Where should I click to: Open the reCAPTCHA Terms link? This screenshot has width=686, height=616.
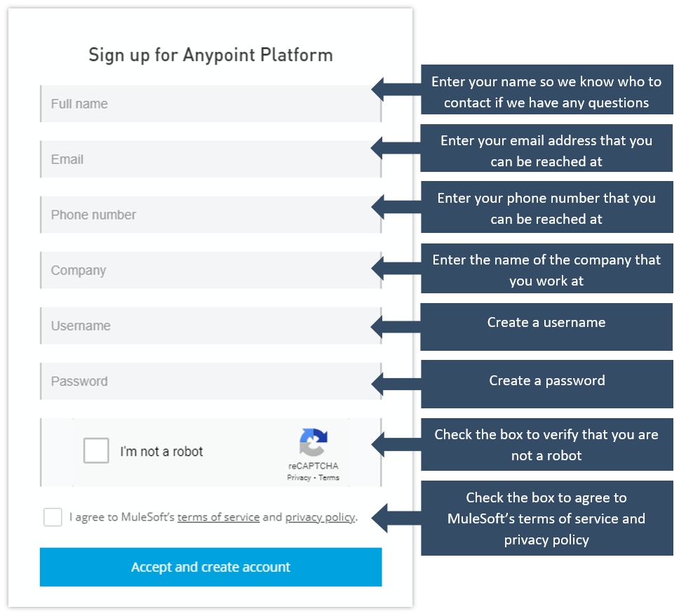329,478
